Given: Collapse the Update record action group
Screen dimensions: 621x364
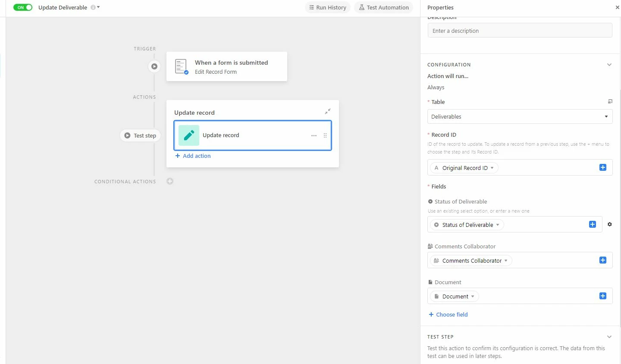Looking at the screenshot, I should click(x=328, y=111).
